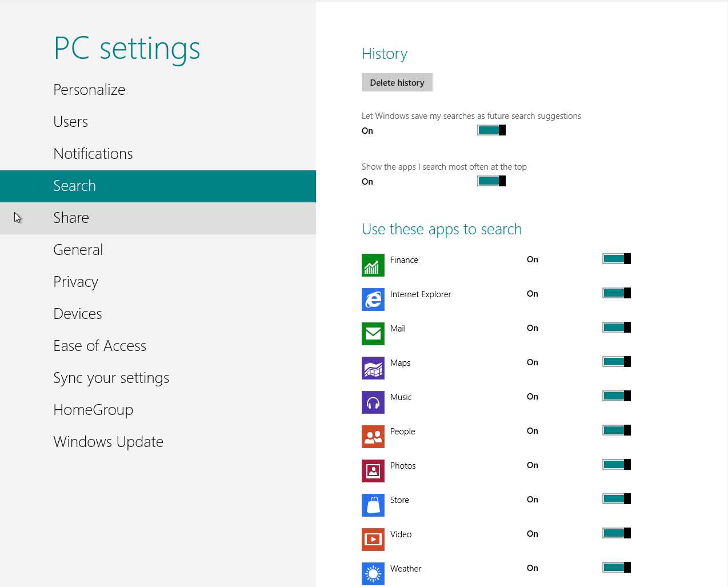
Task: Click the 'Use these apps to search' heading
Action: [442, 230]
